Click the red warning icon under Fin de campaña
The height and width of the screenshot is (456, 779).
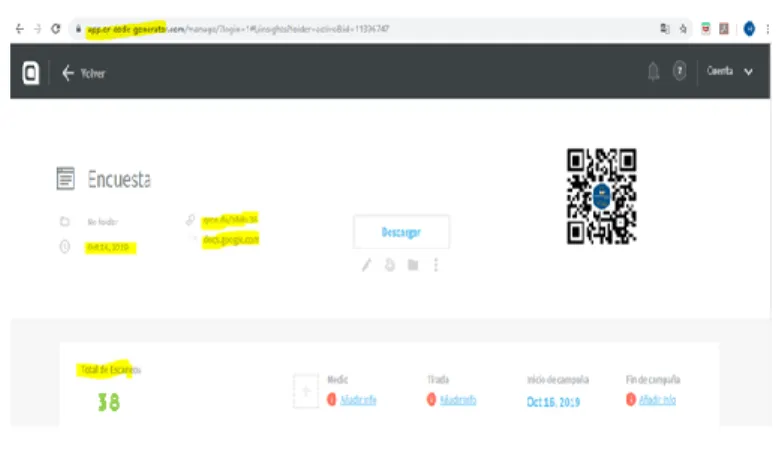(630, 399)
